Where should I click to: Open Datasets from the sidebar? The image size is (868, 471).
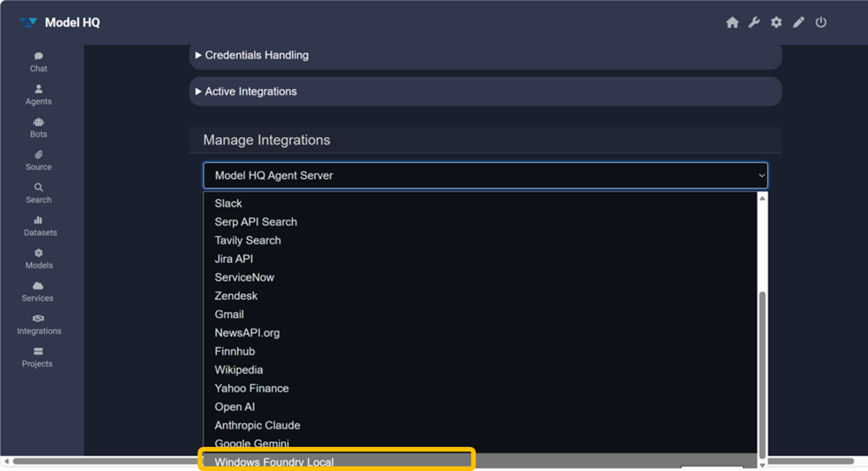tap(40, 226)
